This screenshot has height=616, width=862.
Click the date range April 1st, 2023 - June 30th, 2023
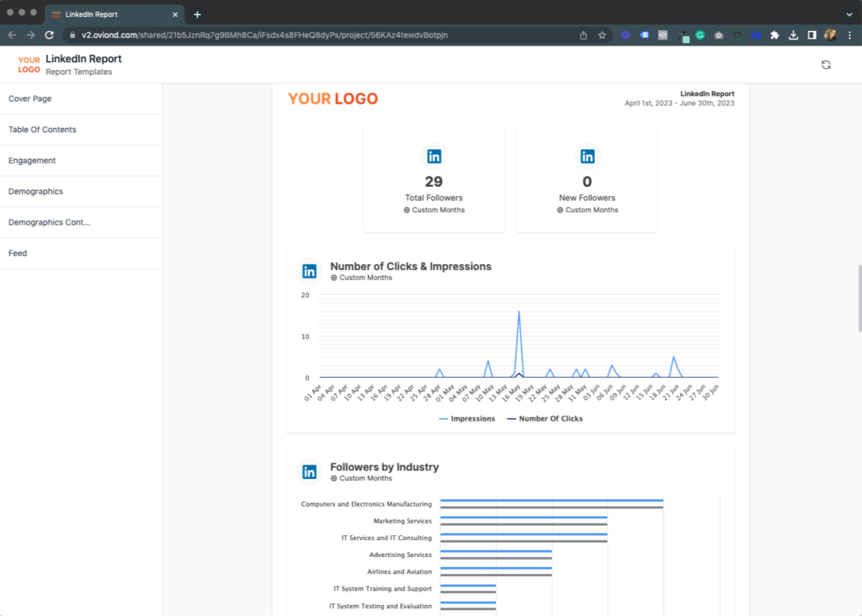(679, 104)
